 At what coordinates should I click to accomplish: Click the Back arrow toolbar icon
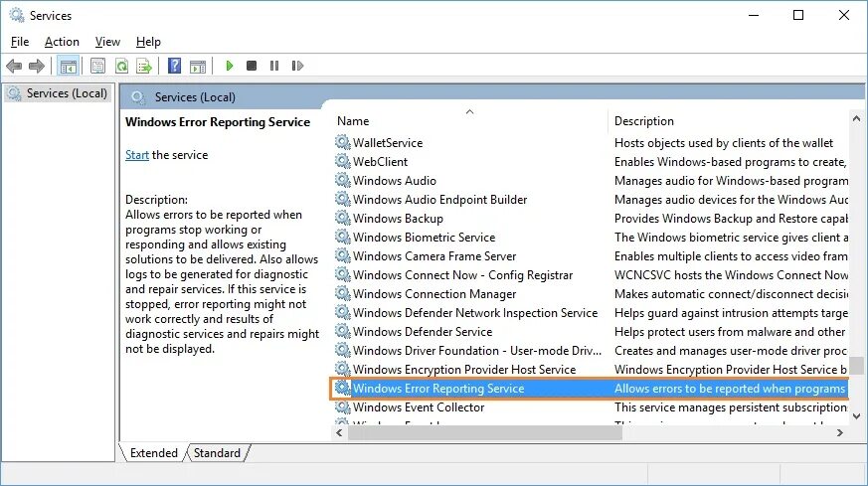coord(14,66)
